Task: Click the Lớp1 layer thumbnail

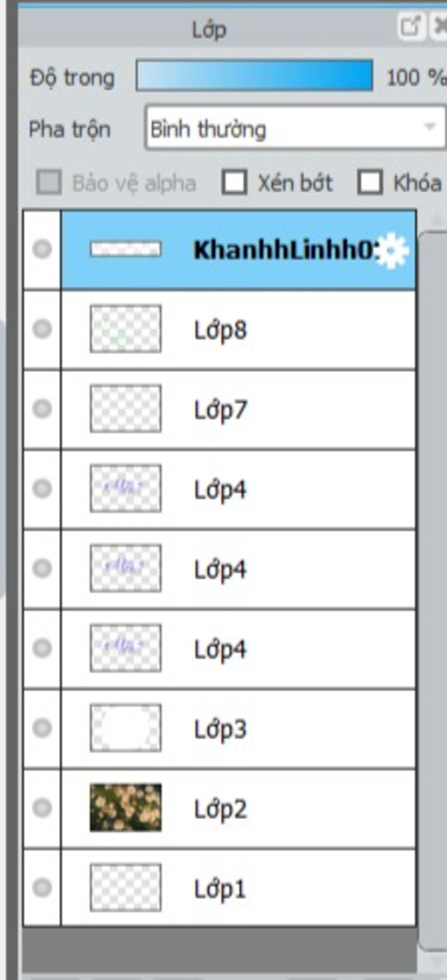Action: pyautogui.click(x=126, y=887)
